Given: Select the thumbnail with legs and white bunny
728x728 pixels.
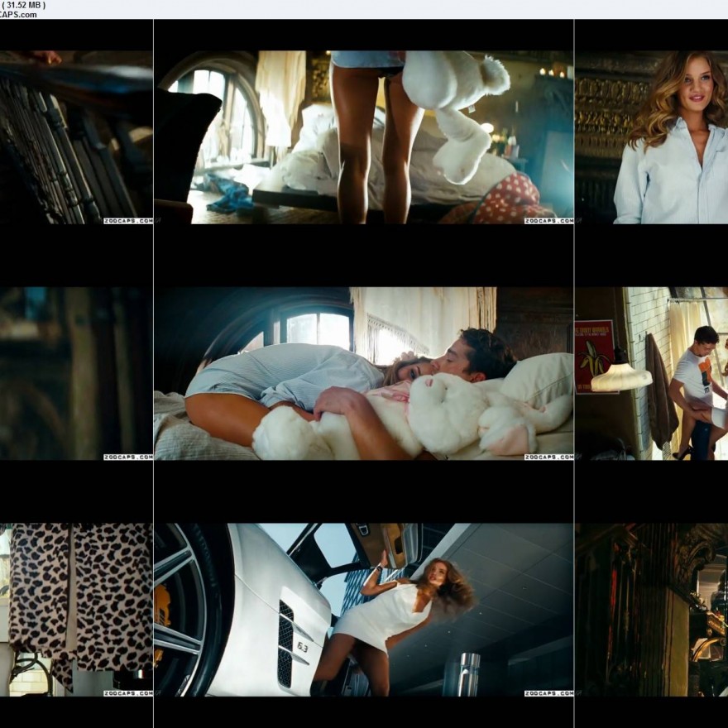Looking at the screenshot, I should pyautogui.click(x=363, y=136).
